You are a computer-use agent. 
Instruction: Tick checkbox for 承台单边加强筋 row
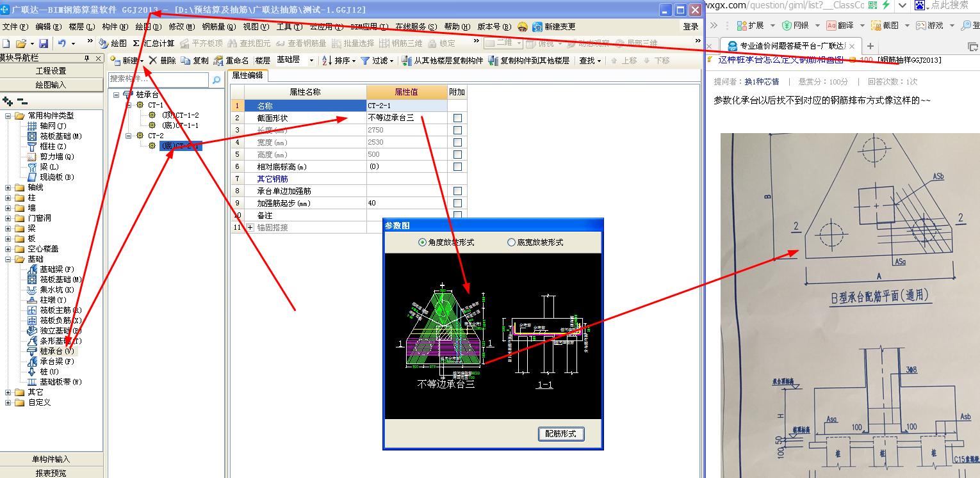pos(457,191)
